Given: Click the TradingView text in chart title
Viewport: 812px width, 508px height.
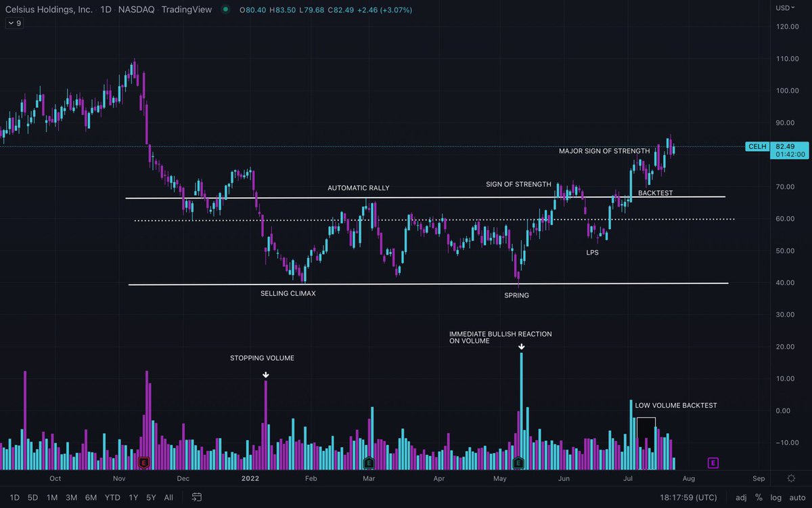Looking at the screenshot, I should (x=187, y=10).
